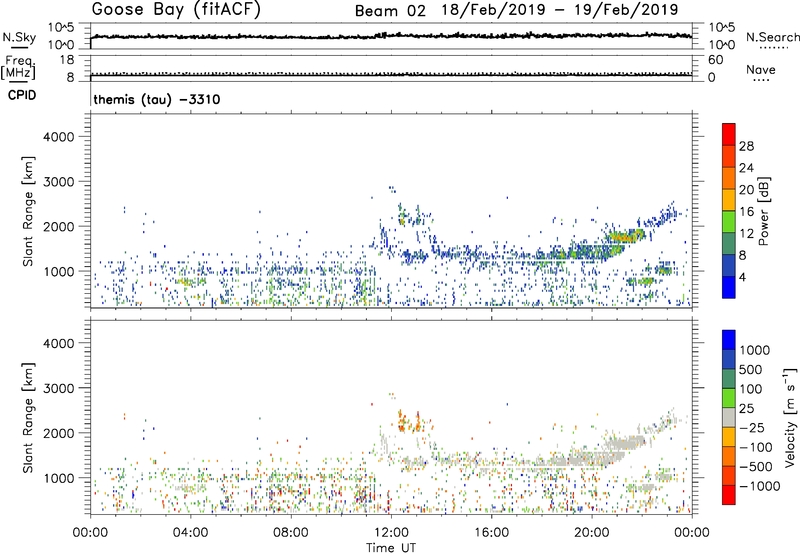This screenshot has height=554, width=800.
Task: Click the date range "18/Feb/2019 – 19/Feb/2019"
Action: click(x=560, y=10)
